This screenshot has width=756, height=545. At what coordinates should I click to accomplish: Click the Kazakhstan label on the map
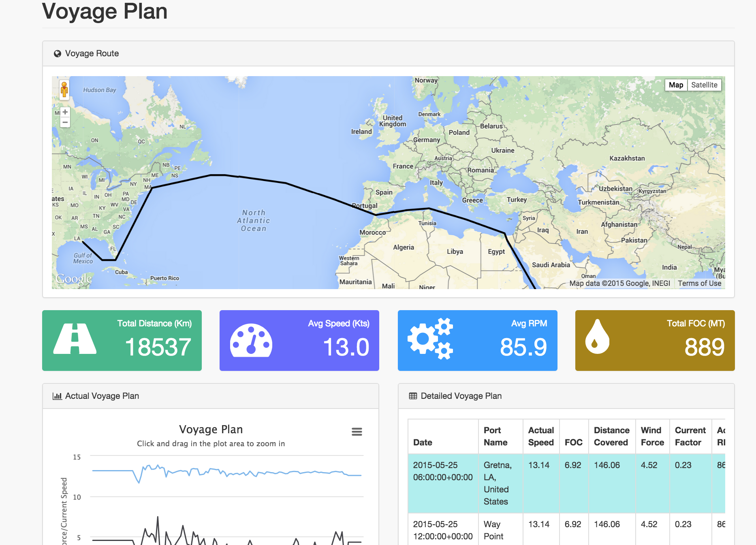(x=627, y=158)
